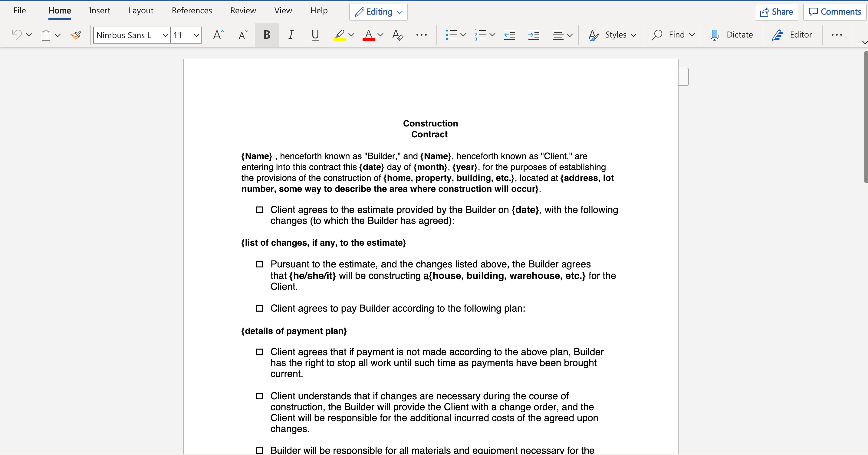Collapse the ribbon with the chevron
Image resolution: width=868 pixels, height=455 pixels.
[x=864, y=42]
